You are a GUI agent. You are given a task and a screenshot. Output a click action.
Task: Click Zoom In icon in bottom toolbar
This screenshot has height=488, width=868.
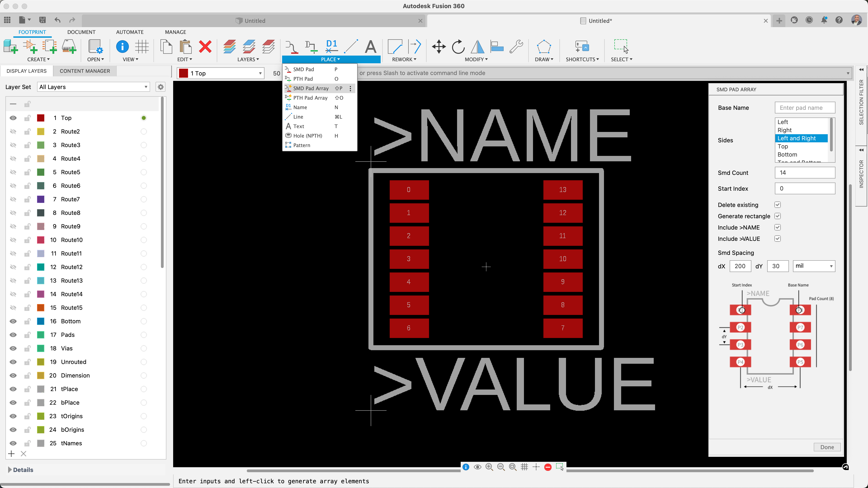[x=489, y=467]
